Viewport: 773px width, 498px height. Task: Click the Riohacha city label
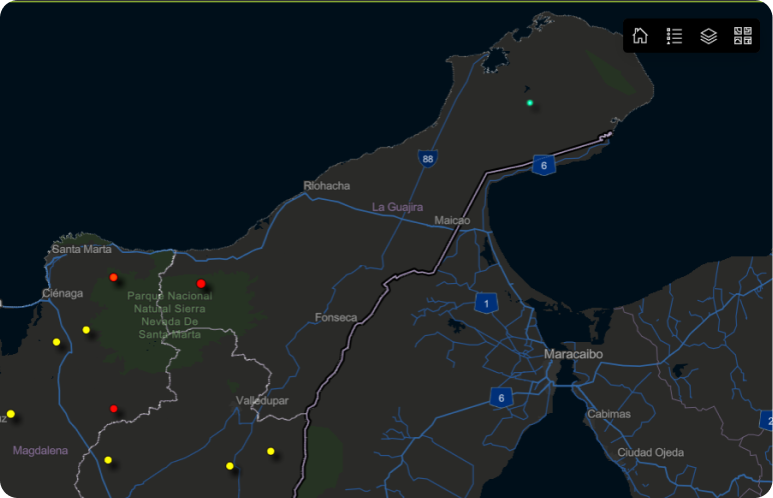coord(327,186)
